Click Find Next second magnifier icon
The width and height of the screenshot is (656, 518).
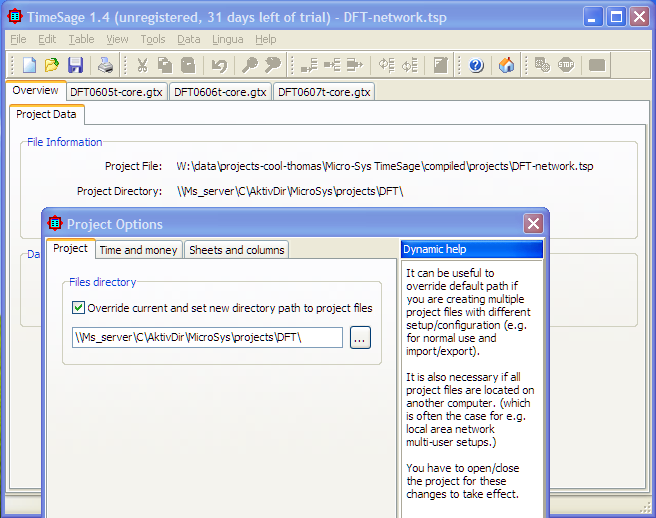click(x=273, y=65)
